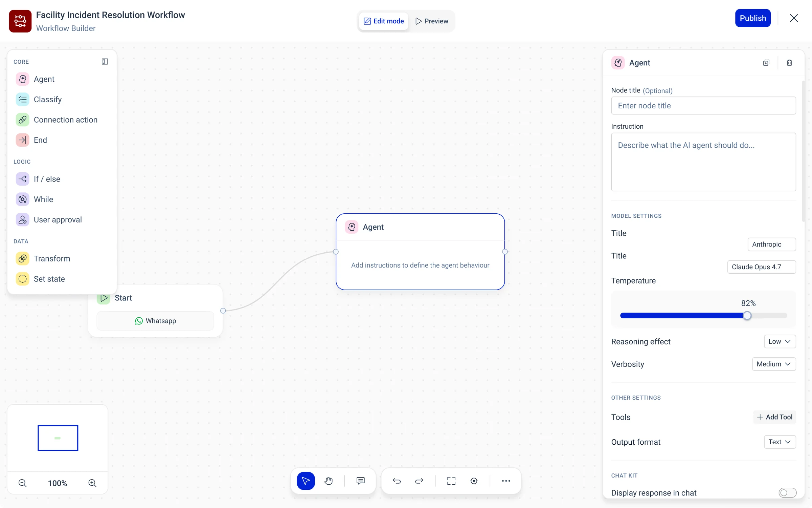Open the Claude Opus 4.7 model selector
The height and width of the screenshot is (508, 812).
click(x=762, y=267)
